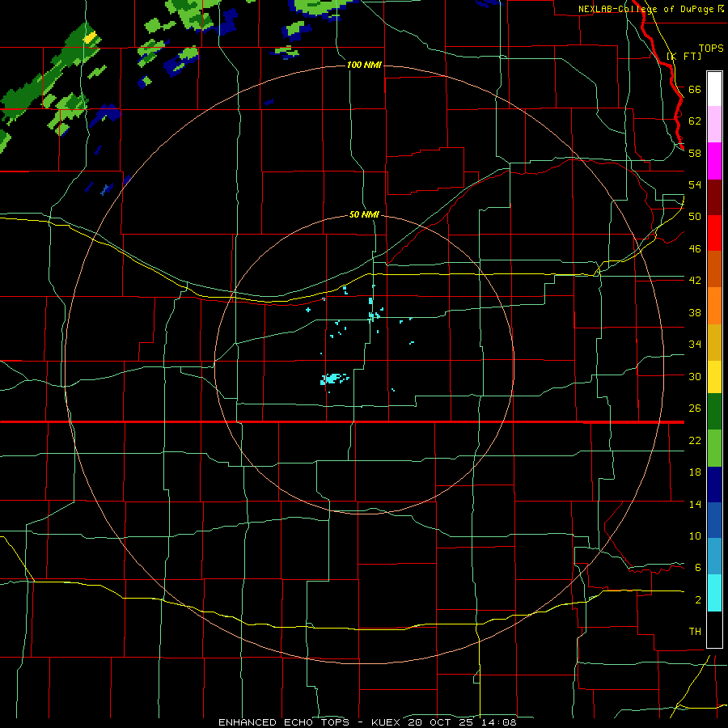The image size is (728, 728).
Task: Click the '14' legend value
Action: tap(695, 504)
